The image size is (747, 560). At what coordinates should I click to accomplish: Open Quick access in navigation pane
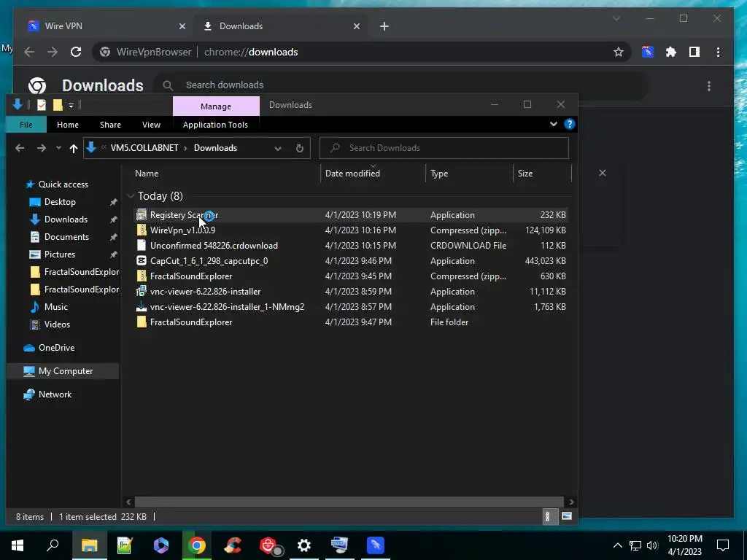click(x=63, y=184)
